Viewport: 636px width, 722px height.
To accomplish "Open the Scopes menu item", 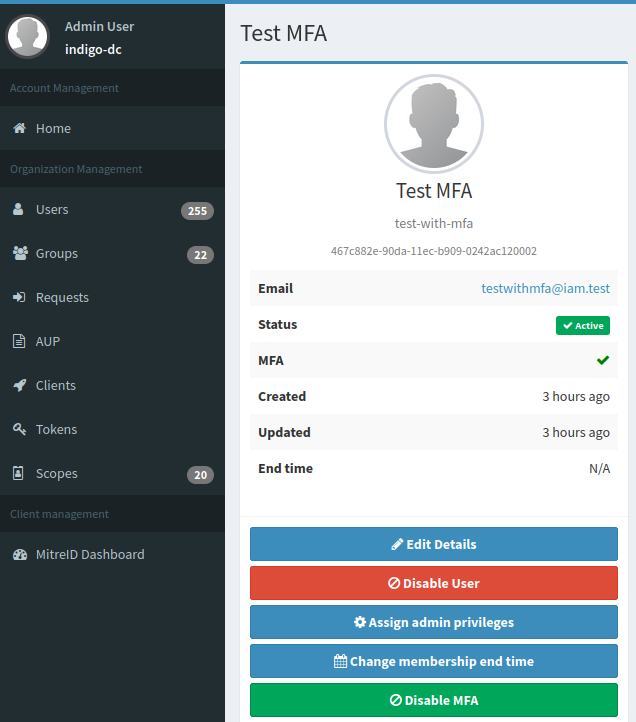I will click(x=112, y=473).
